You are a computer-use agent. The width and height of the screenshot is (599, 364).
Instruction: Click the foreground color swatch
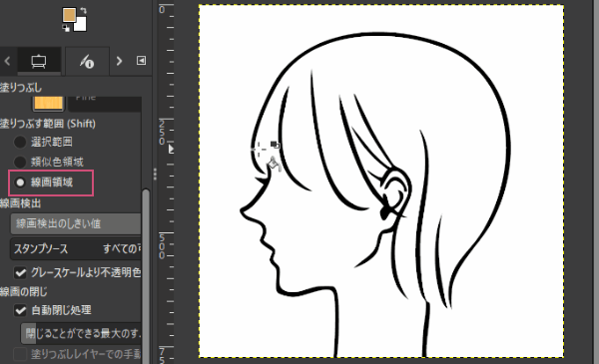click(x=69, y=15)
